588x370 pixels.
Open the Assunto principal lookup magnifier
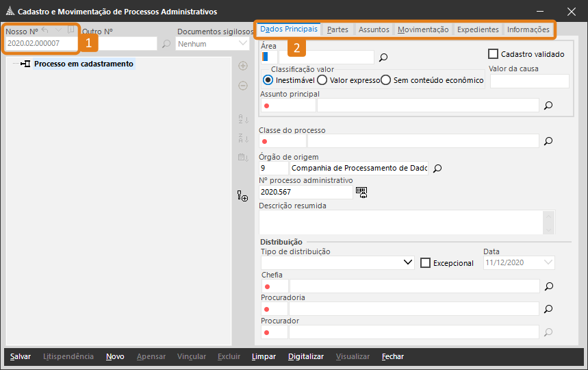tap(548, 106)
